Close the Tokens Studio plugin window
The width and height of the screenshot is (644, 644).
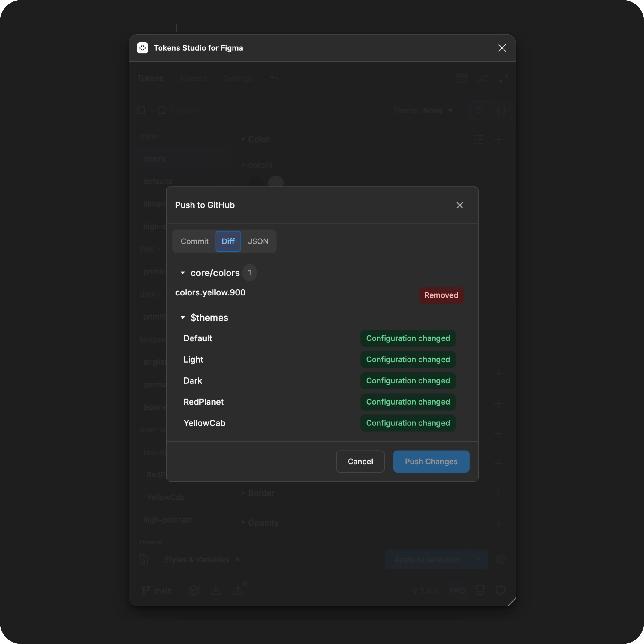click(502, 48)
